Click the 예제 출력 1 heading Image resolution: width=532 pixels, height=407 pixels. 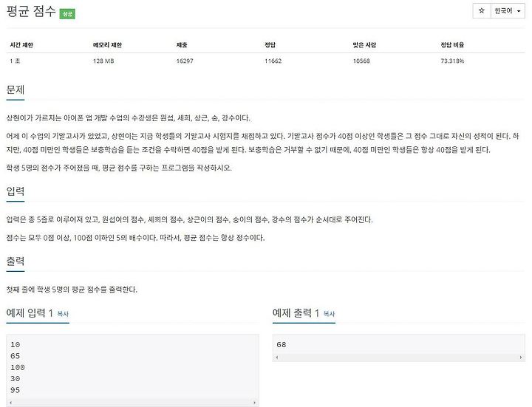click(x=296, y=312)
